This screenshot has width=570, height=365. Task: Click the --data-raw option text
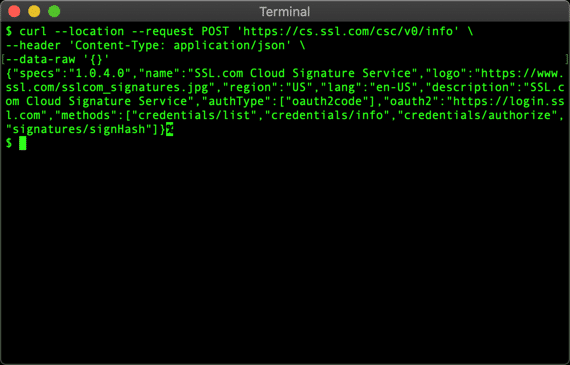[x=40, y=59]
